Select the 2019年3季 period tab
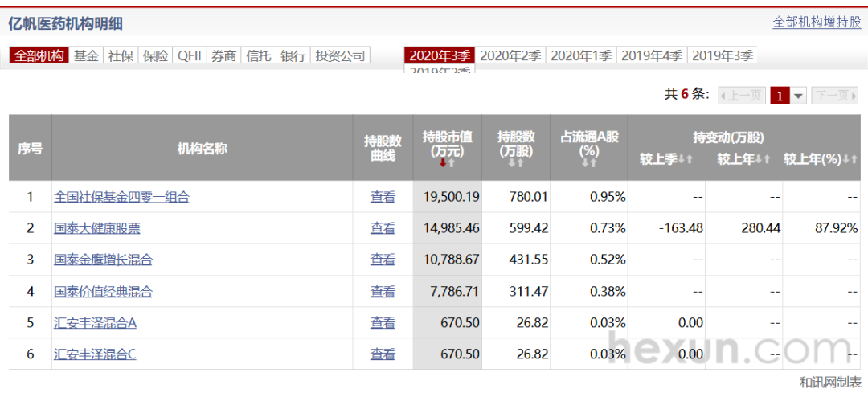868x393 pixels. point(723,55)
